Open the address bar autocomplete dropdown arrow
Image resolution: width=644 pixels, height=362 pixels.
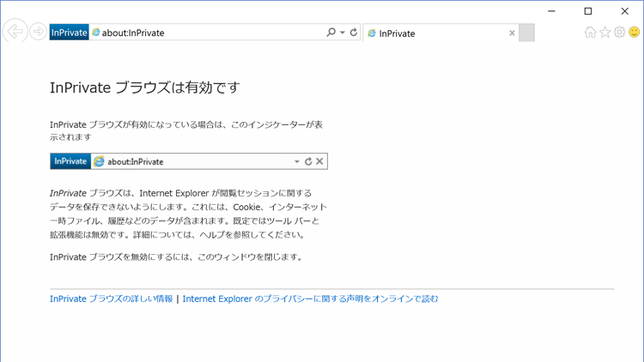point(343,33)
